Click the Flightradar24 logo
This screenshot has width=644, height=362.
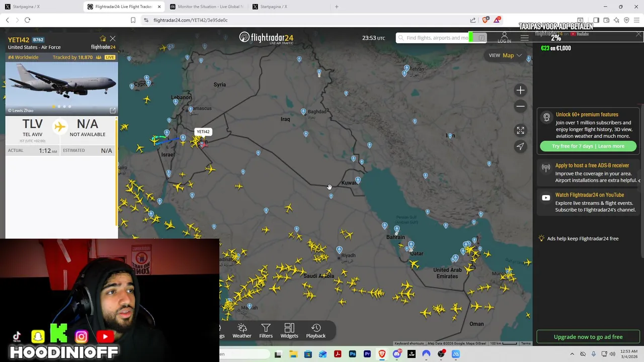(266, 38)
